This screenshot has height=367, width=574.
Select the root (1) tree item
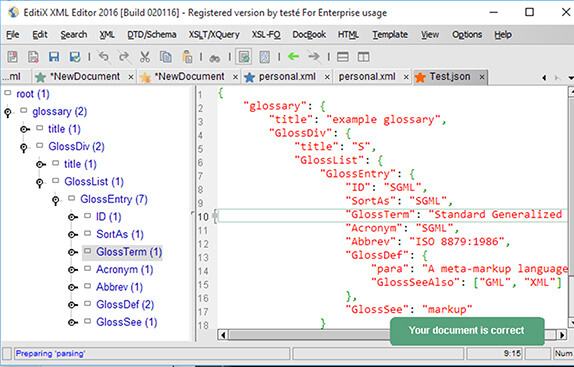click(x=33, y=94)
